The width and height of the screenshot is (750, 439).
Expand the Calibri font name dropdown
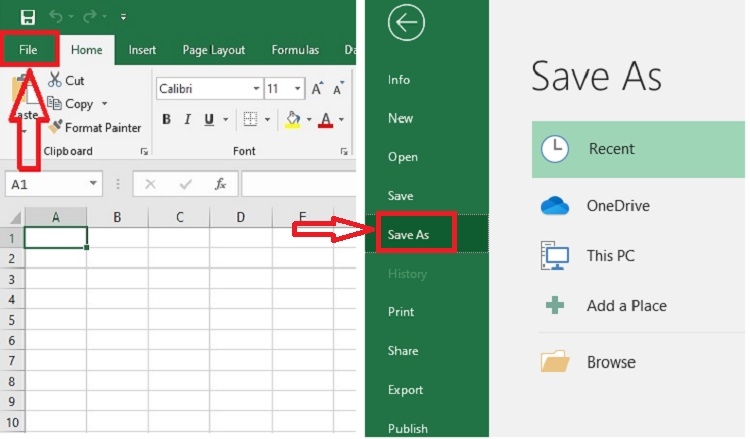pos(256,89)
